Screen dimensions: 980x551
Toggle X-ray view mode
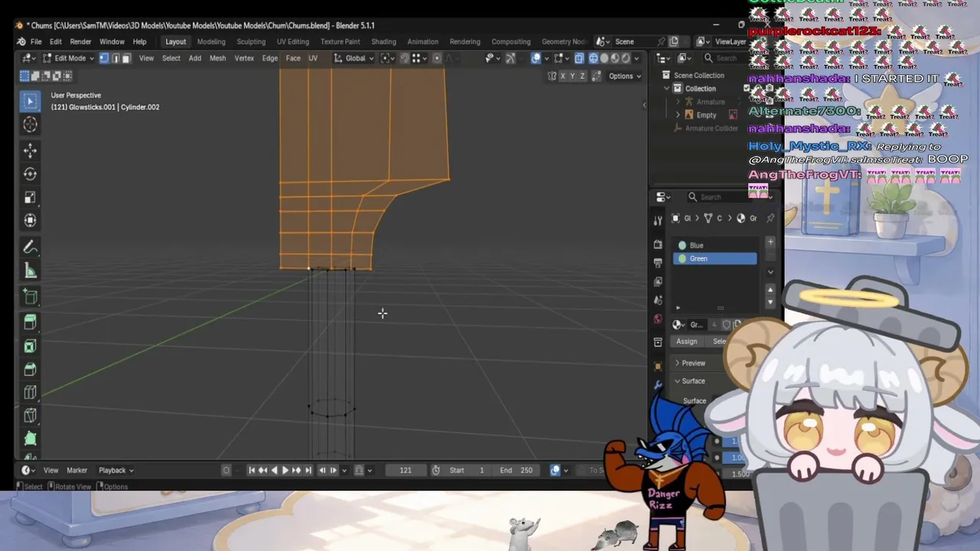click(579, 58)
